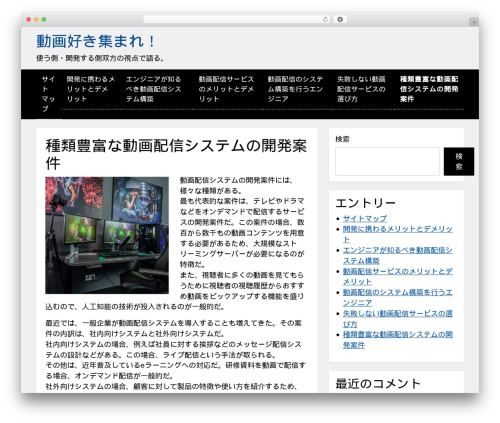Screen dimensions: 500x423
Task: Click the browser extension icon beside address bar
Action: pos(340,20)
